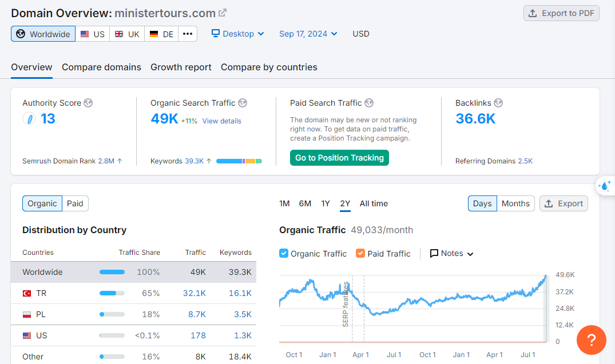
Task: Open the orange help question mark button
Action: 592,340
